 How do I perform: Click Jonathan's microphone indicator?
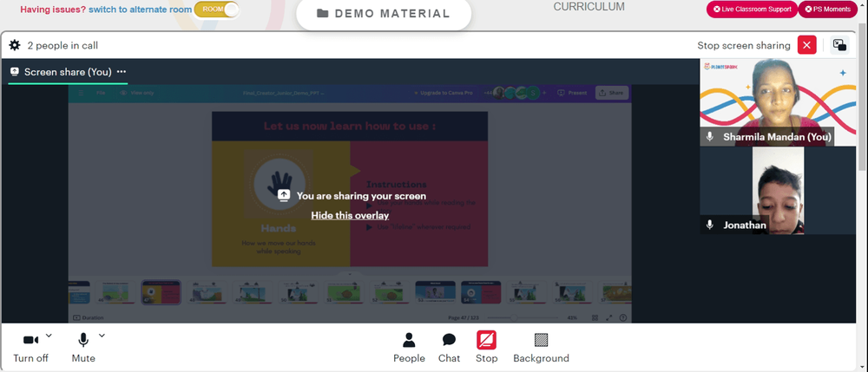710,225
